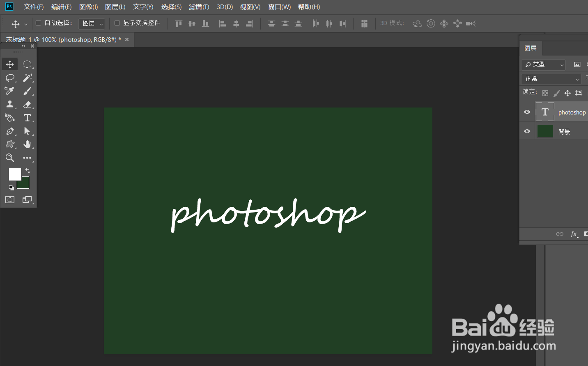Toggle lock position

(567, 93)
